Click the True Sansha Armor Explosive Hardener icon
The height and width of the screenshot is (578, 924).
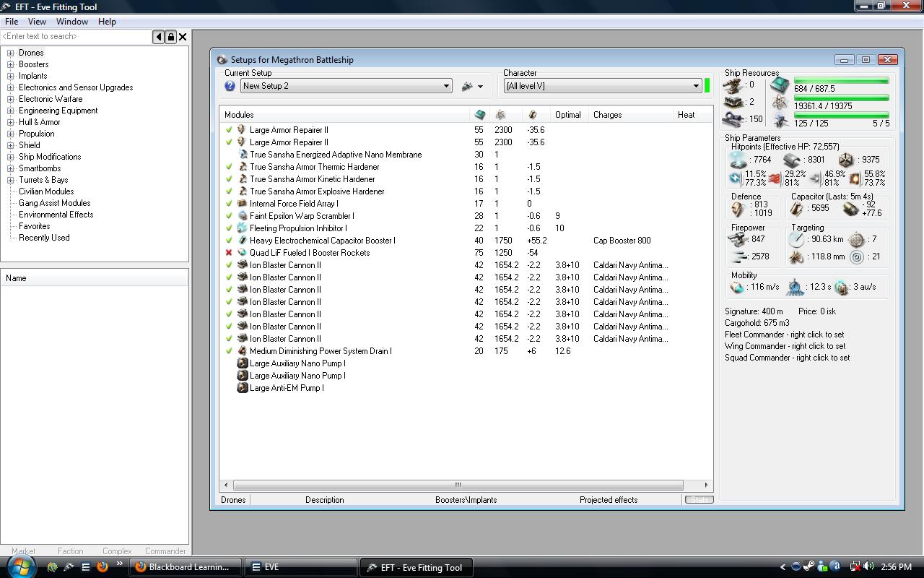tap(243, 191)
